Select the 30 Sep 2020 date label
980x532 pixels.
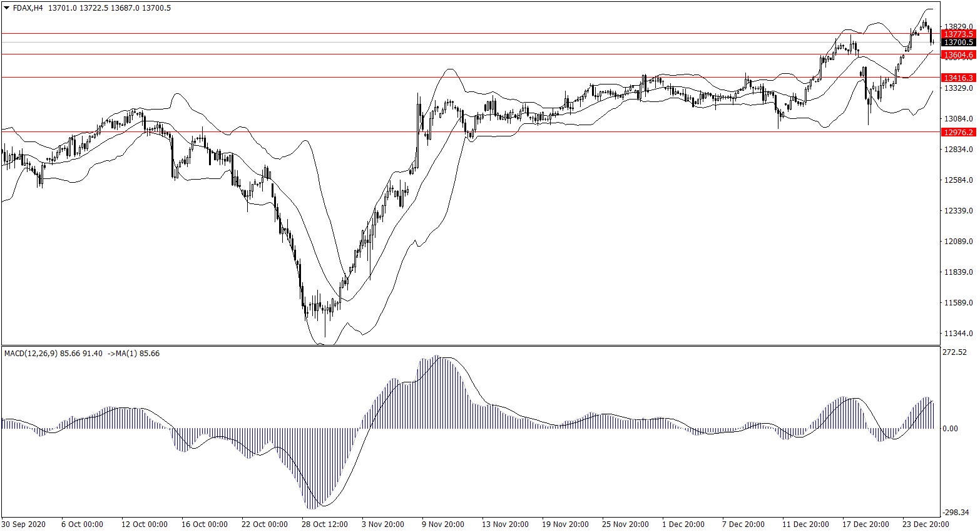(24, 524)
